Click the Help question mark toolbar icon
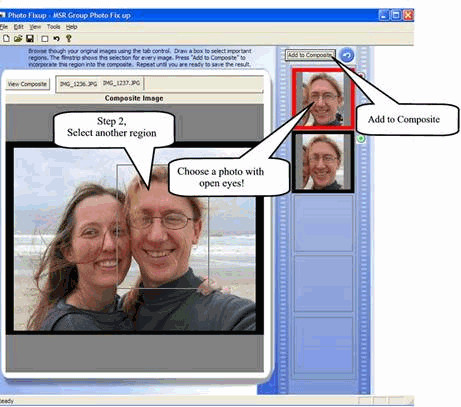Screen dimensions: 461x407 69,39
